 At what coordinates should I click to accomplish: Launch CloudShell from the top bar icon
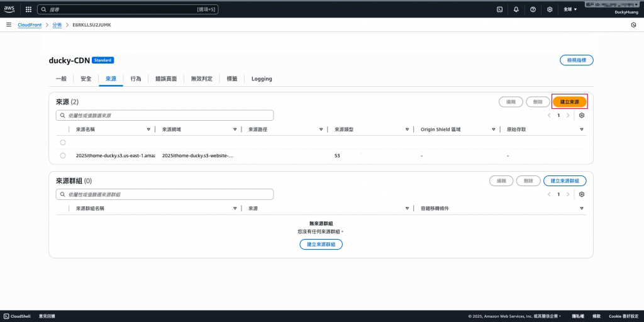tap(500, 9)
